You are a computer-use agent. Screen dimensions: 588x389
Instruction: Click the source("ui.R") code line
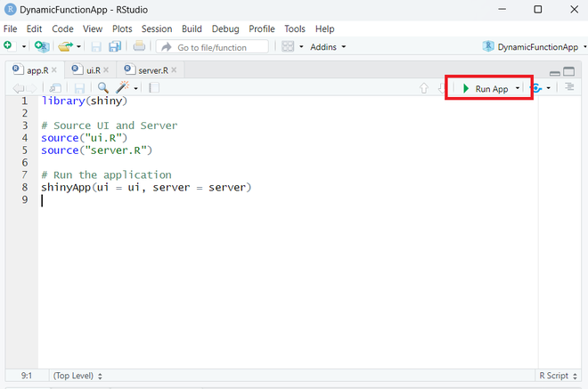pyautogui.click(x=85, y=138)
